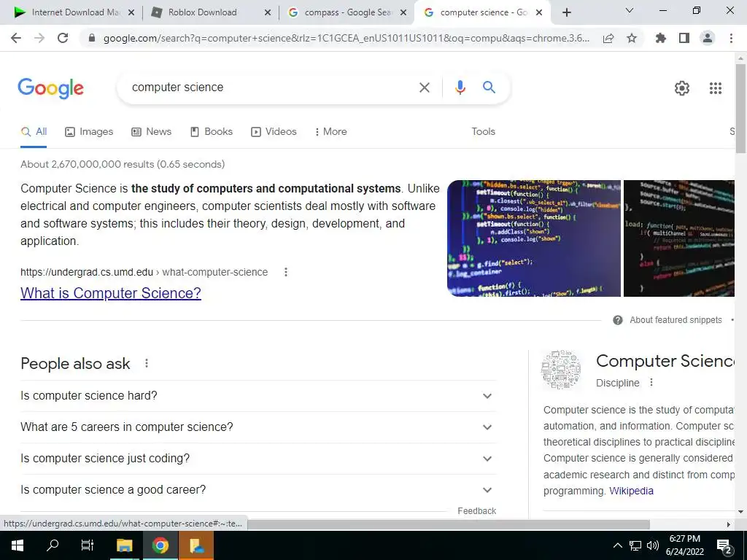The width and height of the screenshot is (747, 560).
Task: Switch to the Images results tab
Action: [89, 132]
